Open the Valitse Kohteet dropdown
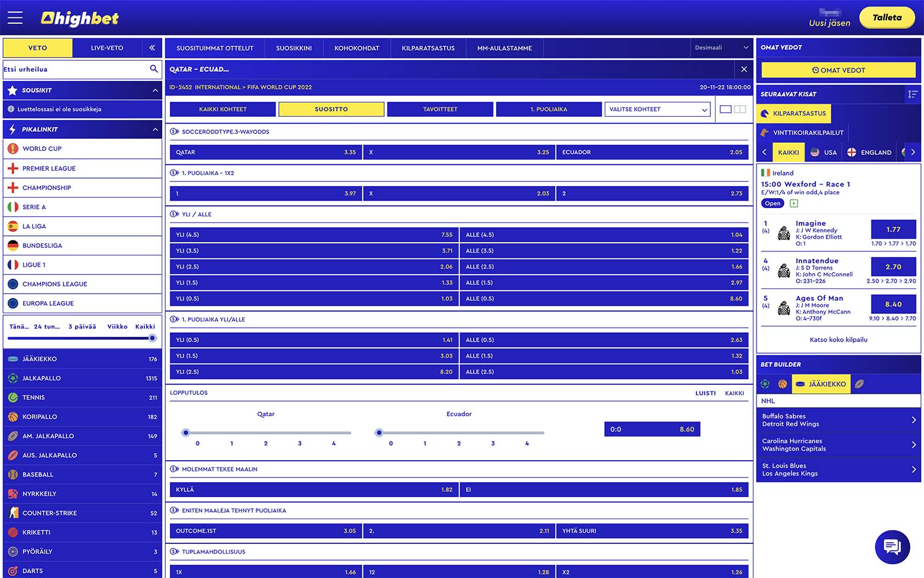 (658, 109)
